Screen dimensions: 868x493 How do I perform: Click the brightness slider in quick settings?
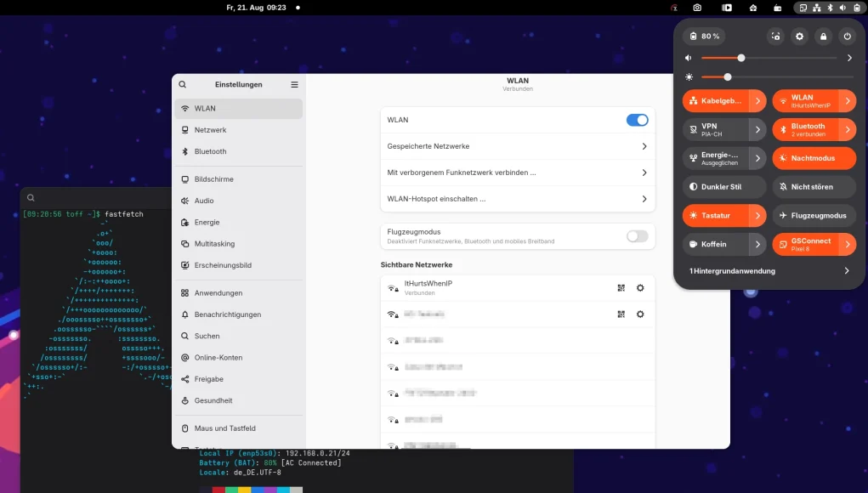coord(777,77)
